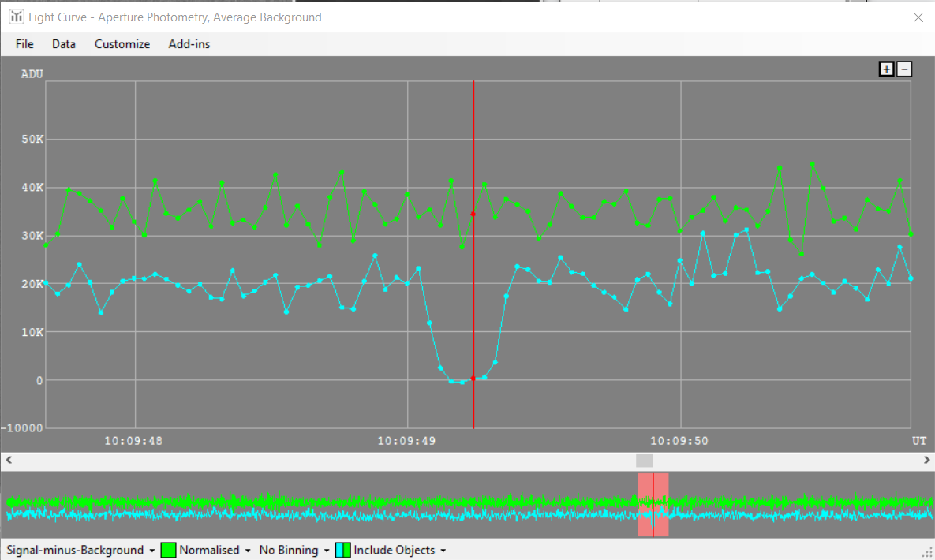Screen dimensions: 935x560
Task: Click the horizontal scrollbar thumb
Action: tap(645, 460)
